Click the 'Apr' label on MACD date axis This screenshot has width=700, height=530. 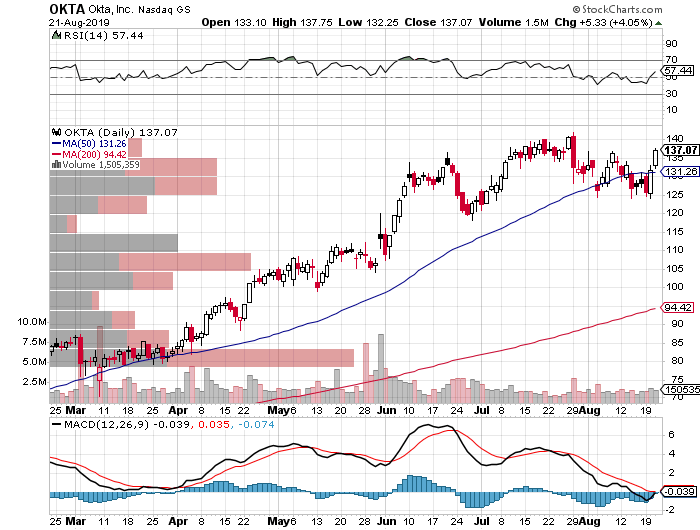pyautogui.click(x=178, y=521)
